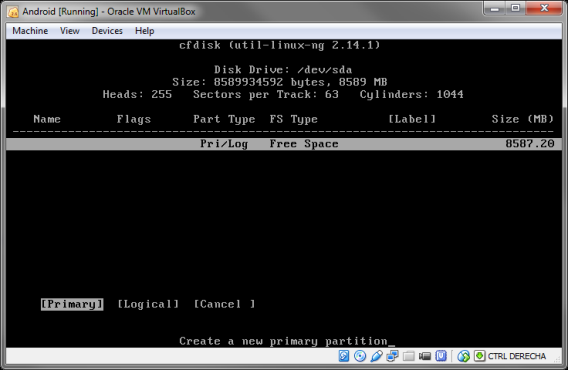This screenshot has height=370, width=568.
Task: Select the [Logical] partition option
Action: pyautogui.click(x=148, y=304)
